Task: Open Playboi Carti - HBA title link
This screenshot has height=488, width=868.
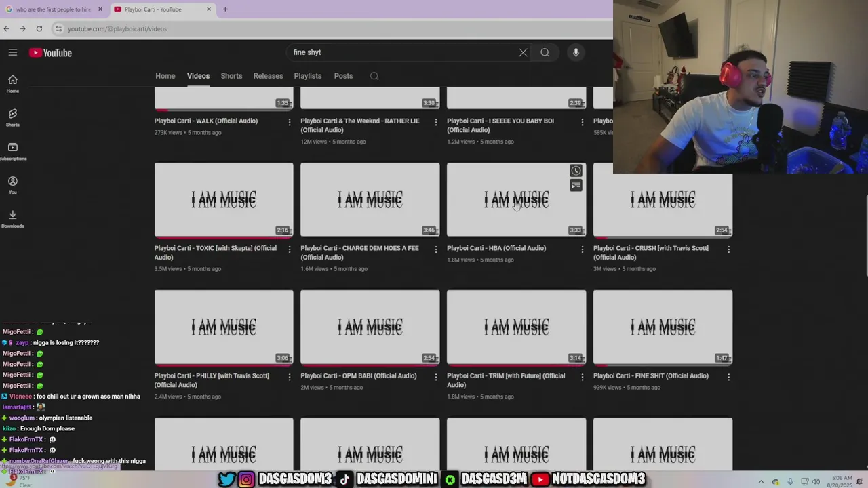Action: click(x=496, y=248)
